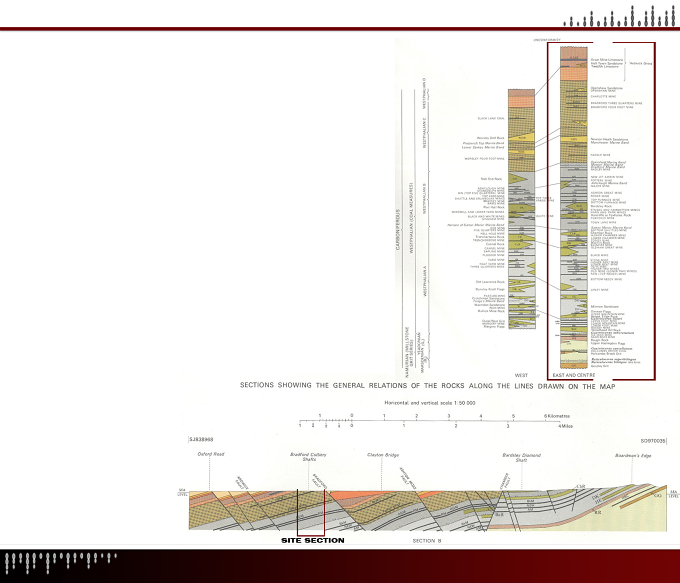Click the Boardman's Edge label
The height and width of the screenshot is (583, 680).
[x=633, y=456]
